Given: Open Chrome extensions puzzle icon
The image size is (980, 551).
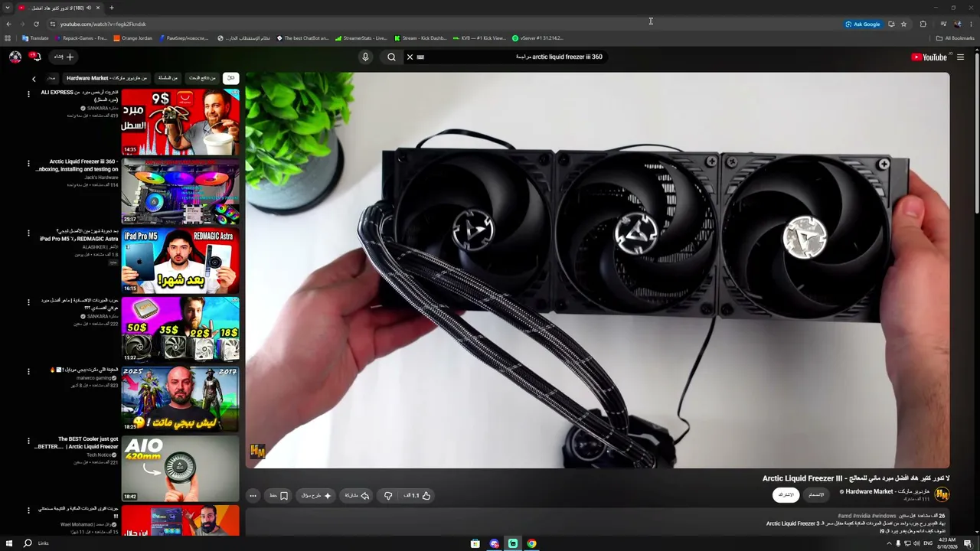Looking at the screenshot, I should 923,24.
